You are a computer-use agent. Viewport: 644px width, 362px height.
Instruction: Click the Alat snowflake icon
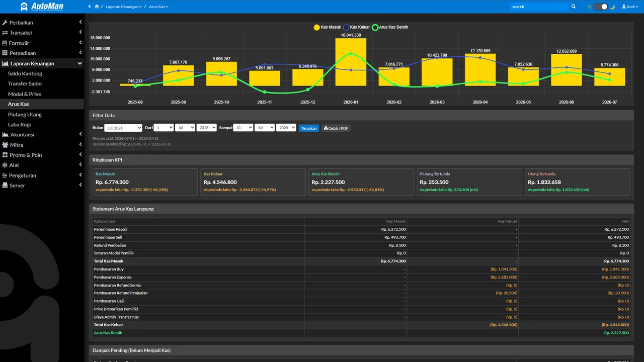[5, 165]
